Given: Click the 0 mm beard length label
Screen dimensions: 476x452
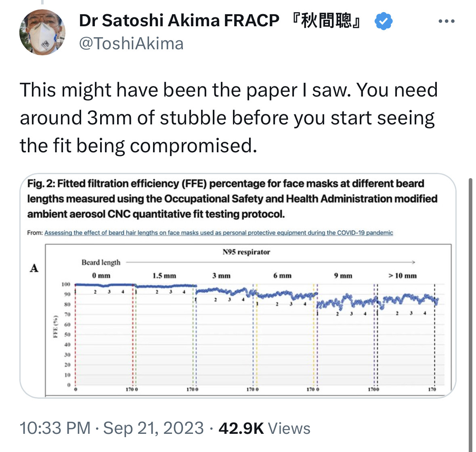Looking at the screenshot, I should click(x=101, y=276).
